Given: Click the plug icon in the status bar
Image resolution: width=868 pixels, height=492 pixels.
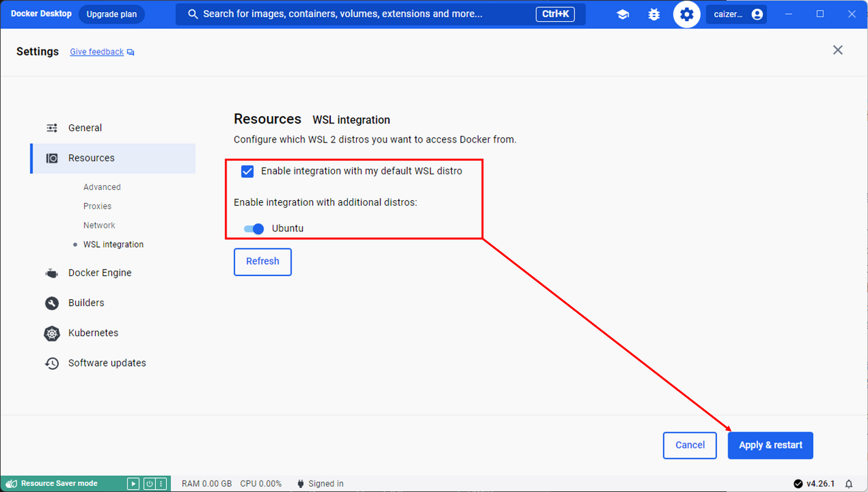Looking at the screenshot, I should (300, 484).
